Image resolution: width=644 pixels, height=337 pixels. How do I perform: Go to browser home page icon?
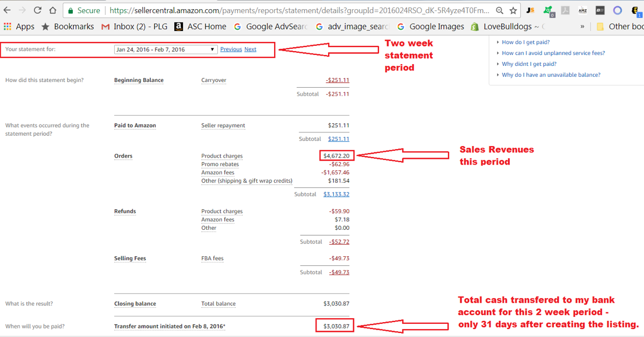tap(52, 10)
